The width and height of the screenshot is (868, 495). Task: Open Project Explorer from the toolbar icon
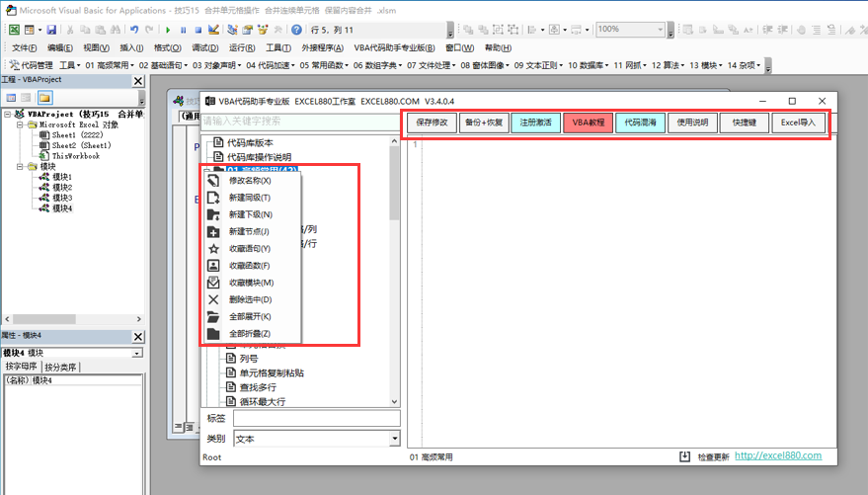(232, 30)
